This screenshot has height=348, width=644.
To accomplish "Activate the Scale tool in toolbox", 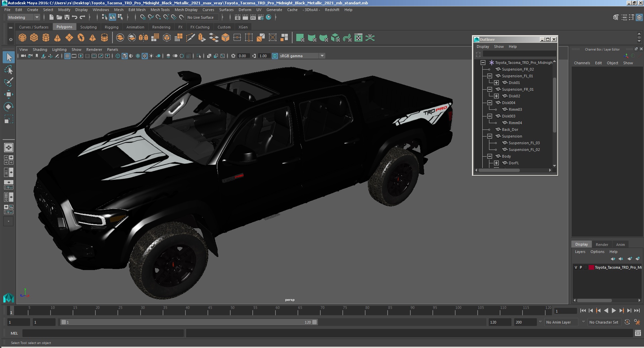I will pos(9,119).
